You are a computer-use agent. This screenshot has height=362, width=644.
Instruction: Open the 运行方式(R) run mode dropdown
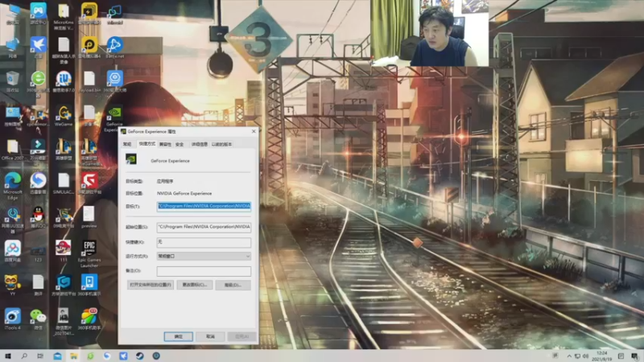[x=204, y=256]
